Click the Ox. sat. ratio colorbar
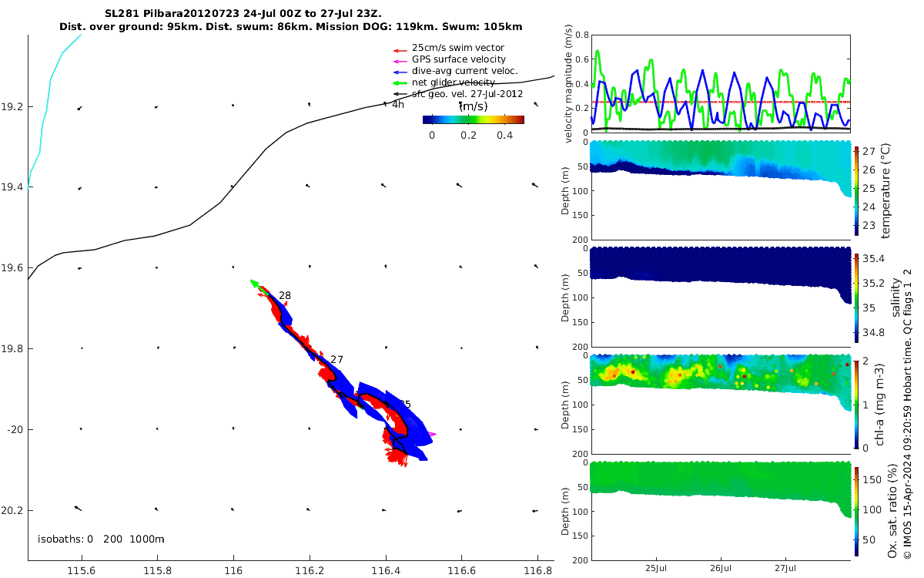 coord(857,510)
